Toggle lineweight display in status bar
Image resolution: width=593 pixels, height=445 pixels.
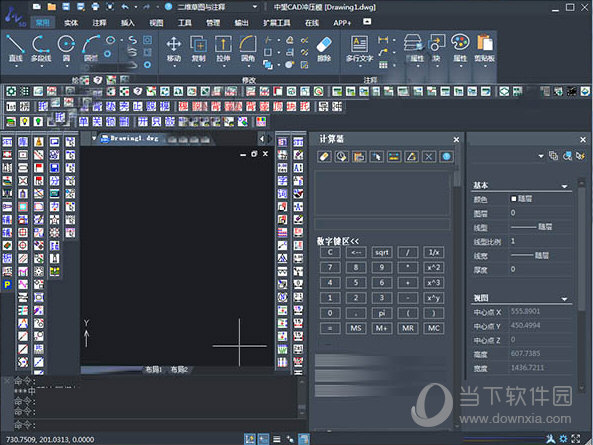(277, 439)
